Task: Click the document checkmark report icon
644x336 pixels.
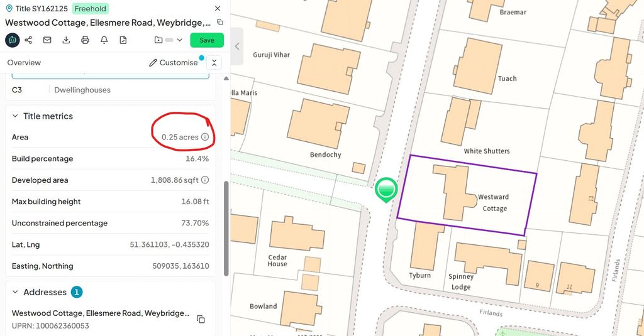Action: pyautogui.click(x=123, y=40)
